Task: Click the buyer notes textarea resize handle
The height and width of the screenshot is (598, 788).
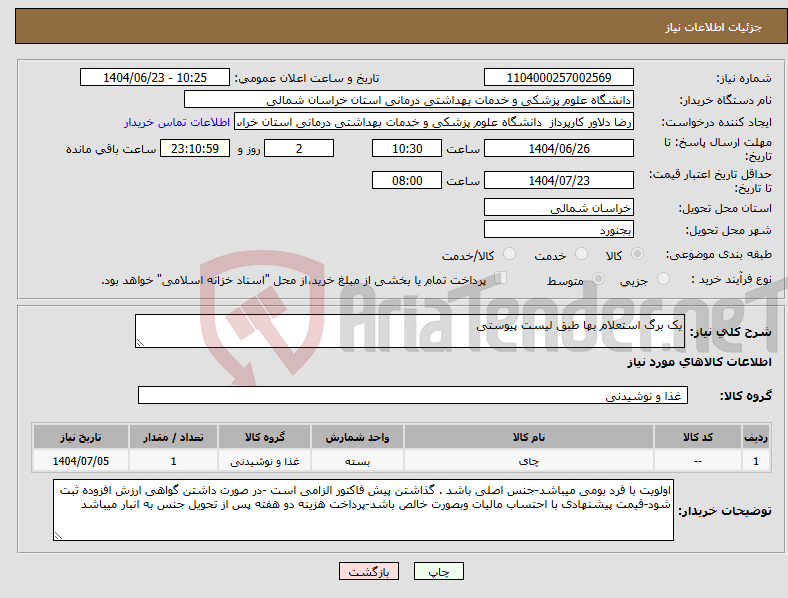Action: [58, 536]
